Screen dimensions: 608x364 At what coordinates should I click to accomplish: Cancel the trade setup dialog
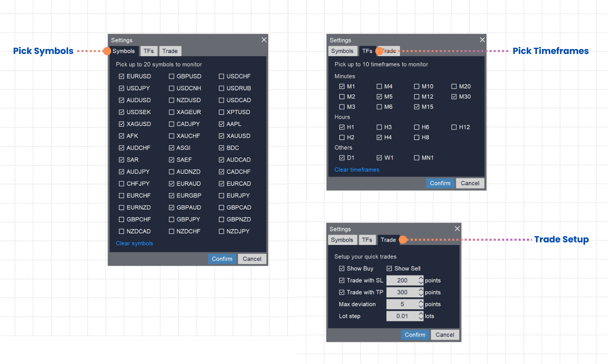pyautogui.click(x=445, y=335)
